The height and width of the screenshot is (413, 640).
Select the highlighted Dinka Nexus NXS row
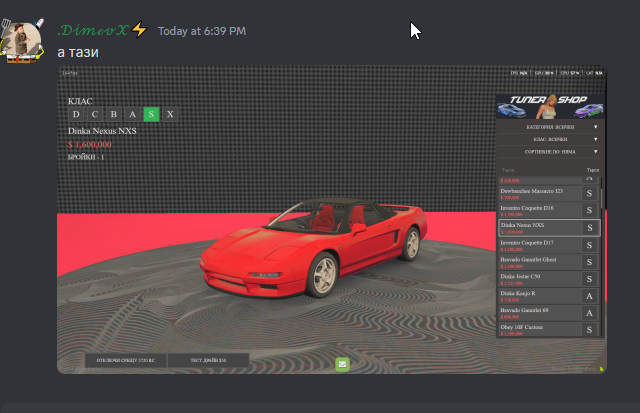click(x=549, y=228)
